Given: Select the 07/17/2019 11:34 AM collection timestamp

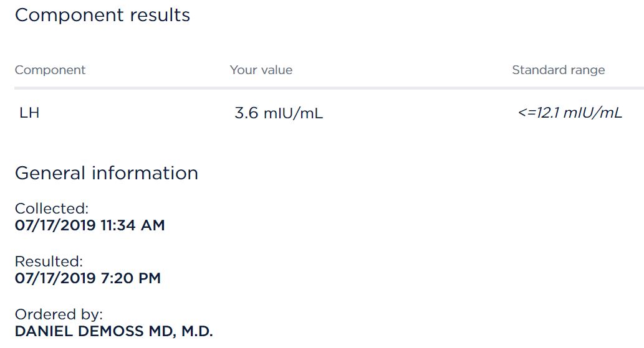Looking at the screenshot, I should coord(89,225).
